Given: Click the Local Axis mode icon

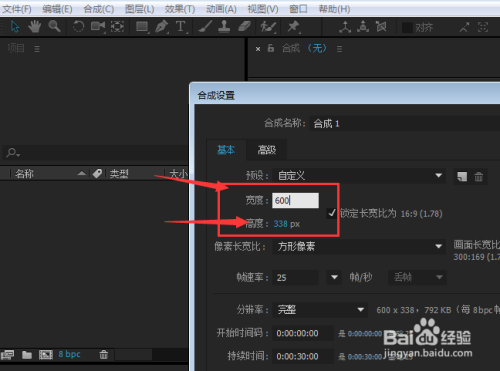Looking at the screenshot, I should pyautogui.click(x=345, y=27).
